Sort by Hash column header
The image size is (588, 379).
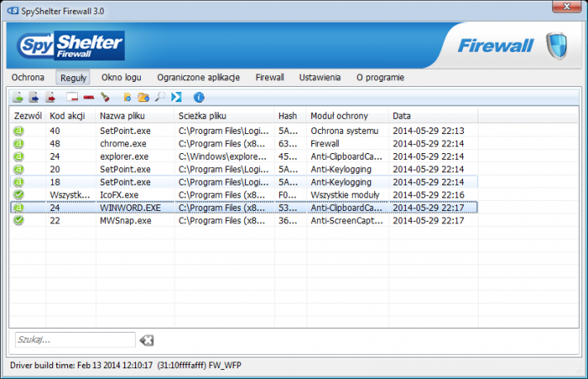(291, 116)
